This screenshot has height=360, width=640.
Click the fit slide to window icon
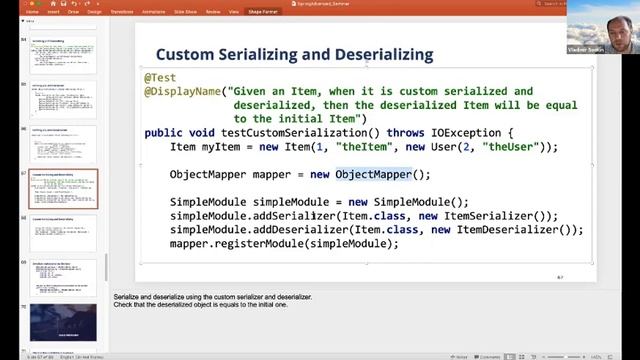click(611, 357)
